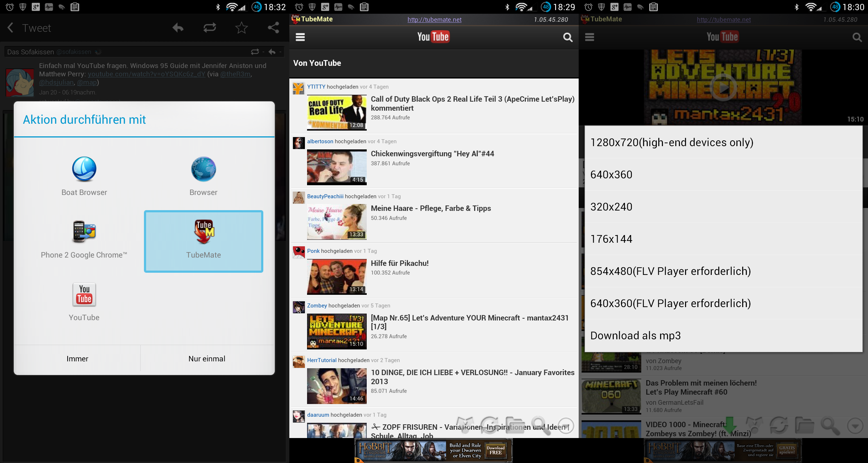Tap search magnifier in middle YouTube header

[x=567, y=37]
